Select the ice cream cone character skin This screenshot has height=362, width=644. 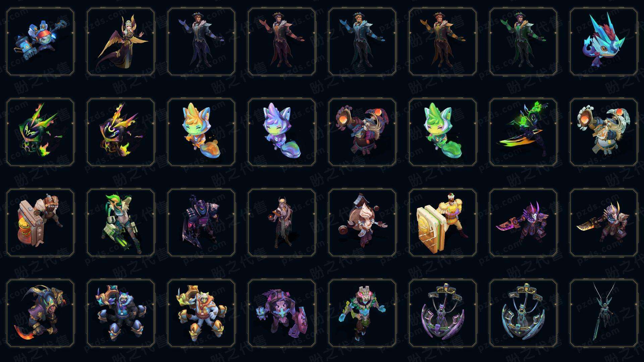(362, 223)
